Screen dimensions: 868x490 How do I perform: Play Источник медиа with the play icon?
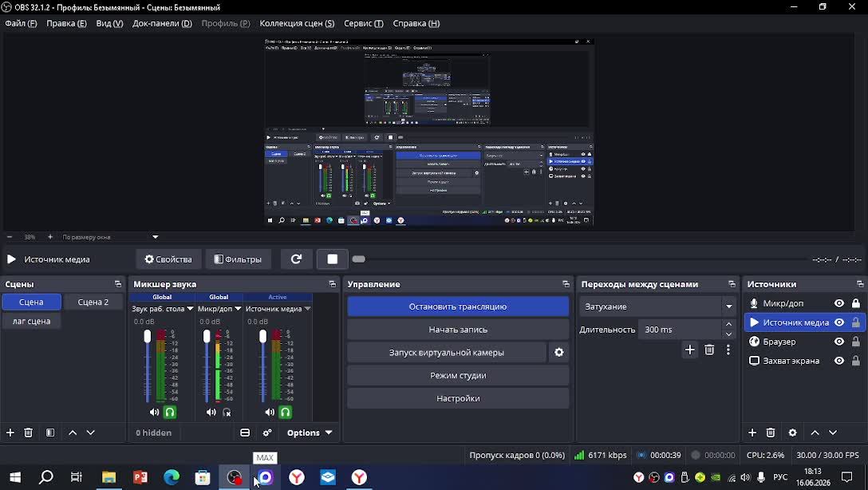(11, 259)
